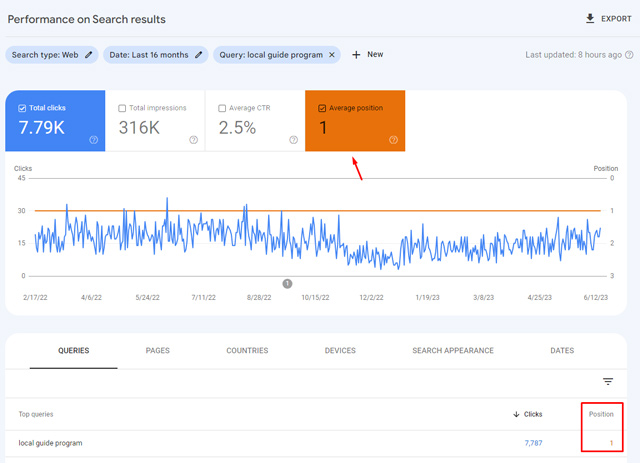Switch to the Pages tab
Viewport: 640px width, 463px height.
(157, 351)
